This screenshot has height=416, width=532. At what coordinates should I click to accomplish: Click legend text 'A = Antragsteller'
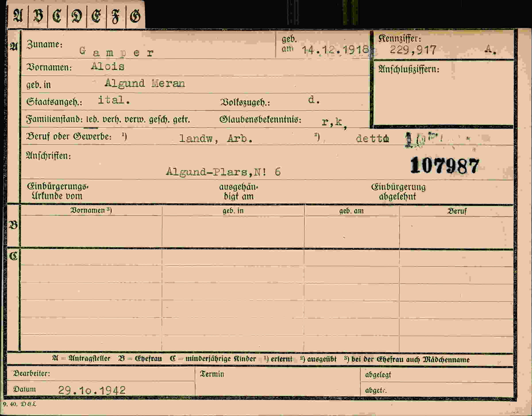click(x=81, y=358)
